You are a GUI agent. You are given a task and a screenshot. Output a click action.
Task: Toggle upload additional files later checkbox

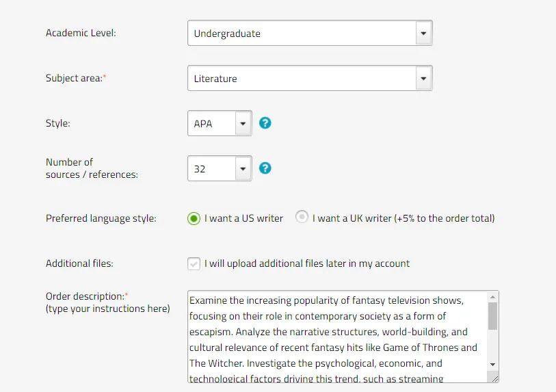click(194, 263)
